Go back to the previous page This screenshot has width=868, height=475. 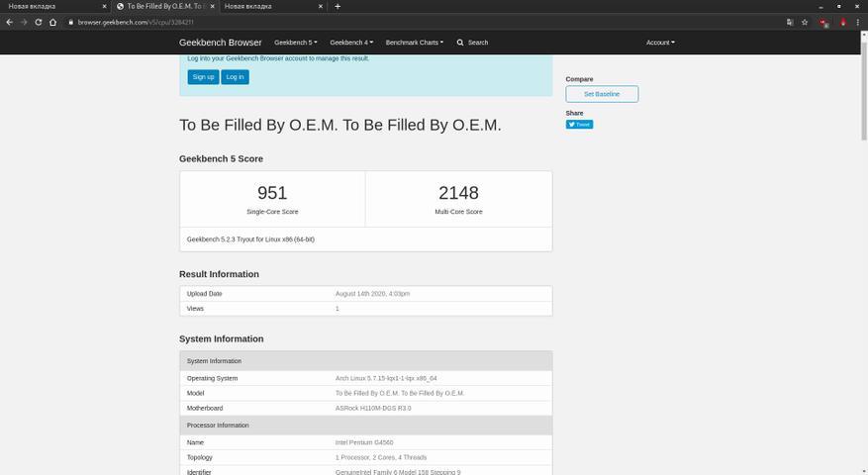point(10,22)
